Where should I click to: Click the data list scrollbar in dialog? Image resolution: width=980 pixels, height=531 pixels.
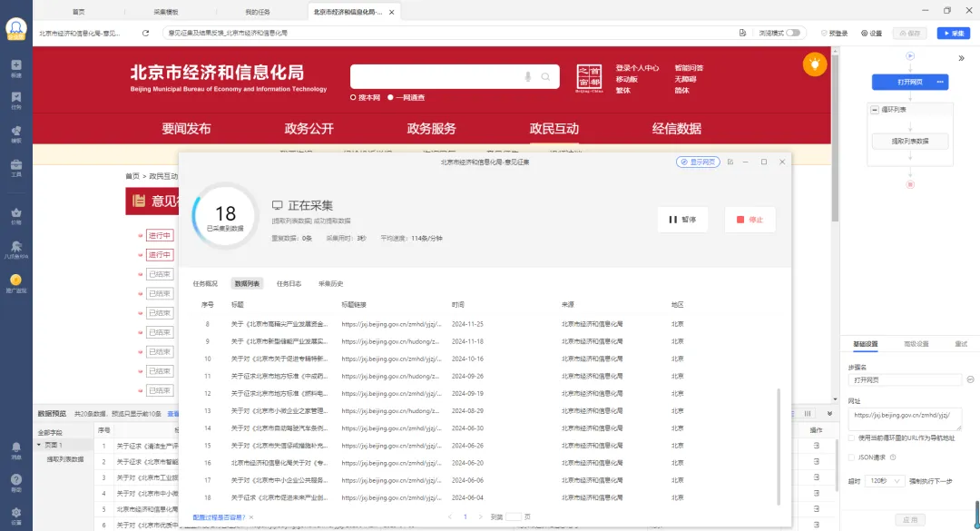(779, 447)
